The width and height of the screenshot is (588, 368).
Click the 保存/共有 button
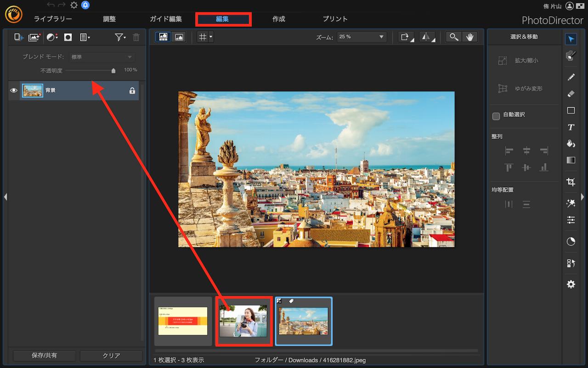tap(45, 356)
